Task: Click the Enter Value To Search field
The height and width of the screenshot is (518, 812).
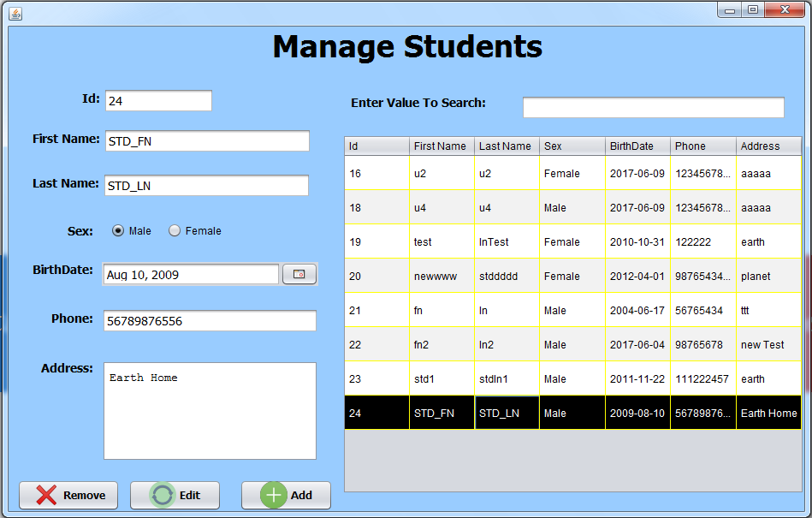Action: tap(653, 106)
